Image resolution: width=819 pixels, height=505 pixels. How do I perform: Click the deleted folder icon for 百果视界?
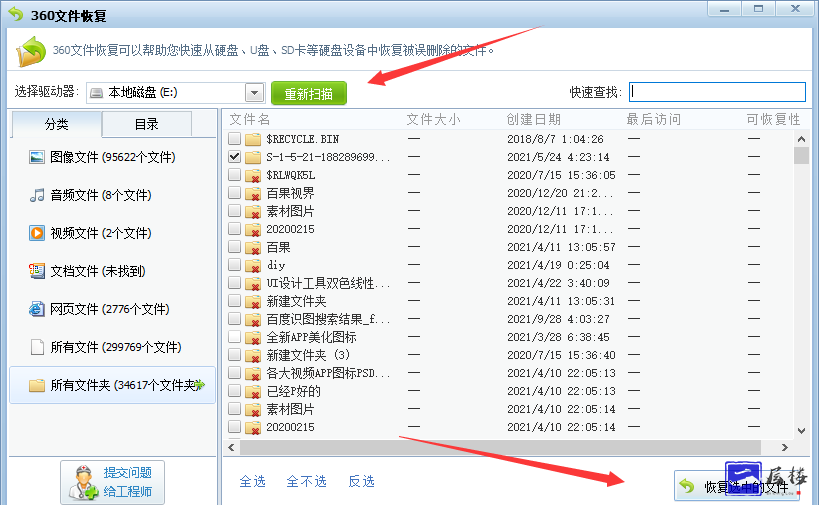tap(253, 193)
